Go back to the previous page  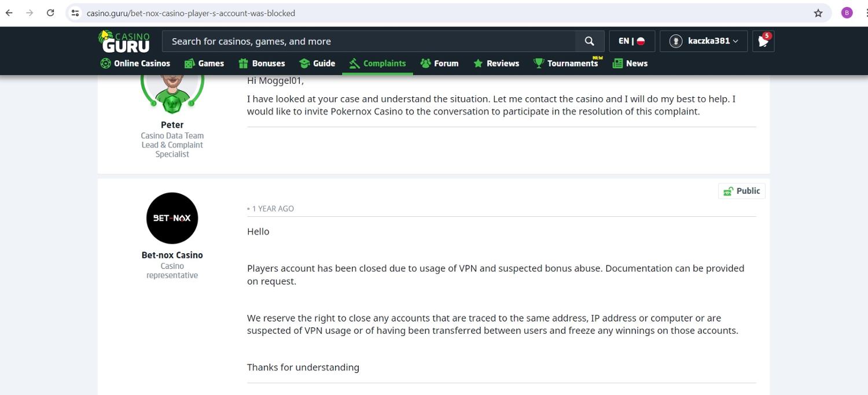tap(9, 13)
